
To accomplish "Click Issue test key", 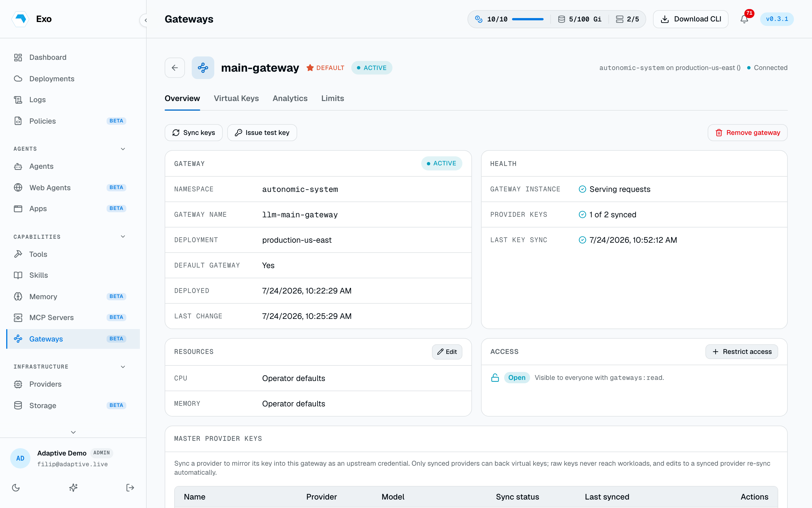I will [x=262, y=133].
